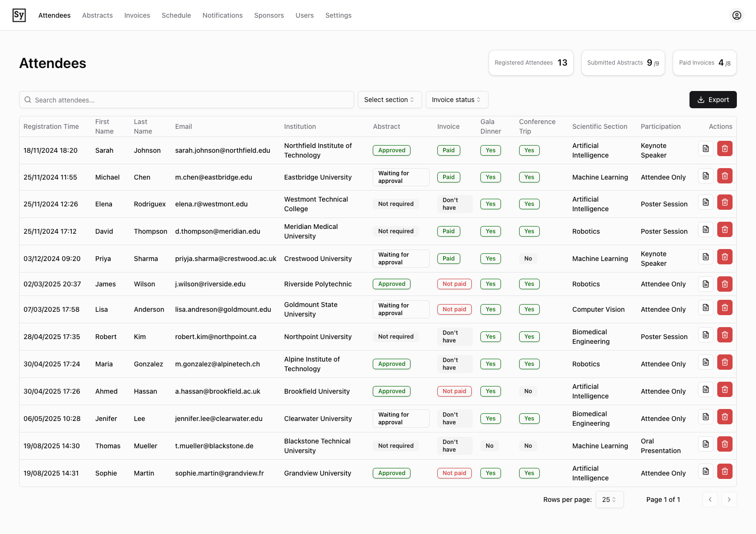View document for Michael Chen

[x=706, y=176]
